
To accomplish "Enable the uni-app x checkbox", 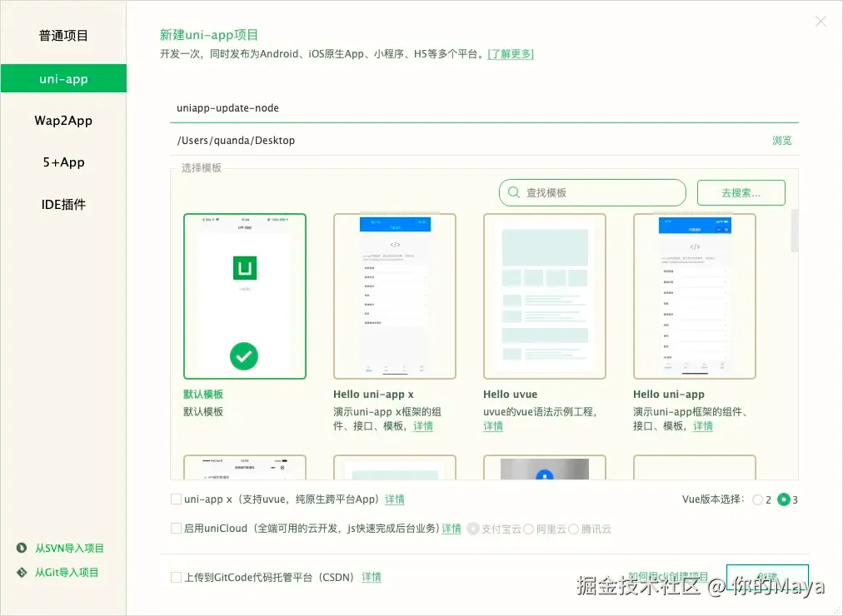I will (176, 499).
